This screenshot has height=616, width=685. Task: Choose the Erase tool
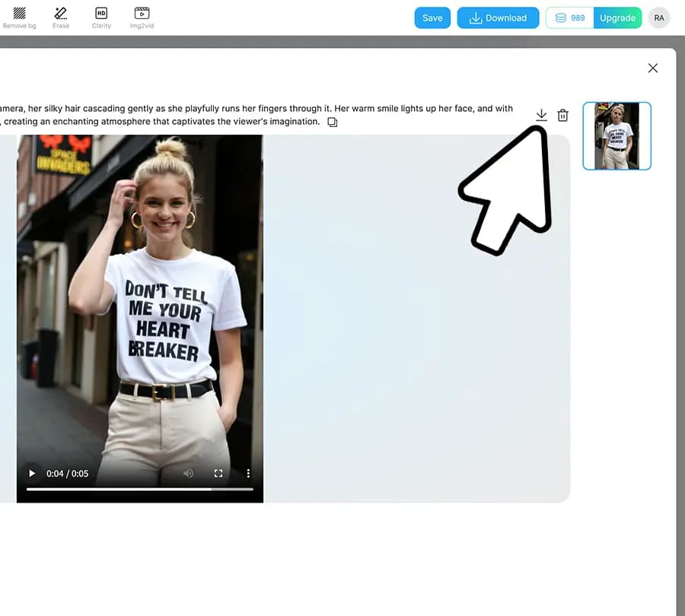pos(61,17)
